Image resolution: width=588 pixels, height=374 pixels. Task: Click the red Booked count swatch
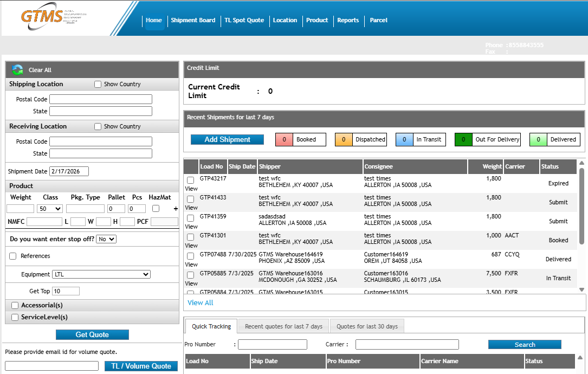coord(284,139)
